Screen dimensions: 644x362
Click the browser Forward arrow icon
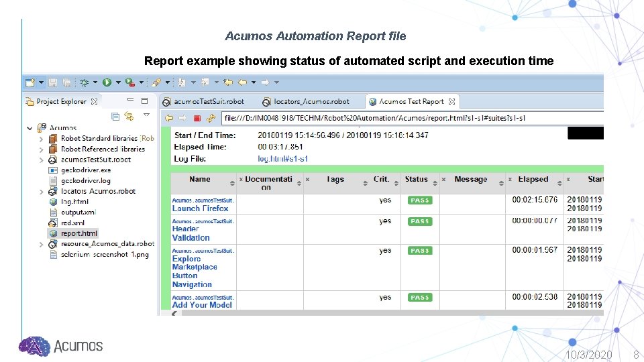pos(182,118)
